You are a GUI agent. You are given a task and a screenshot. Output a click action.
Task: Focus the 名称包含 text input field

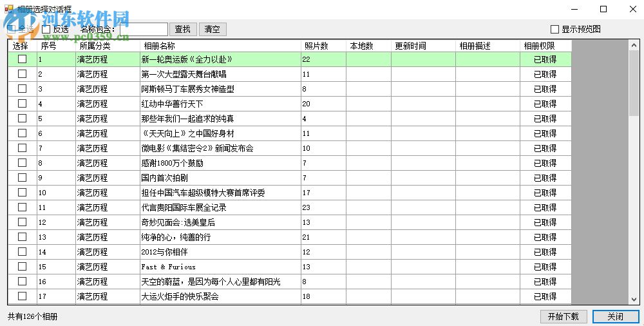click(x=144, y=29)
